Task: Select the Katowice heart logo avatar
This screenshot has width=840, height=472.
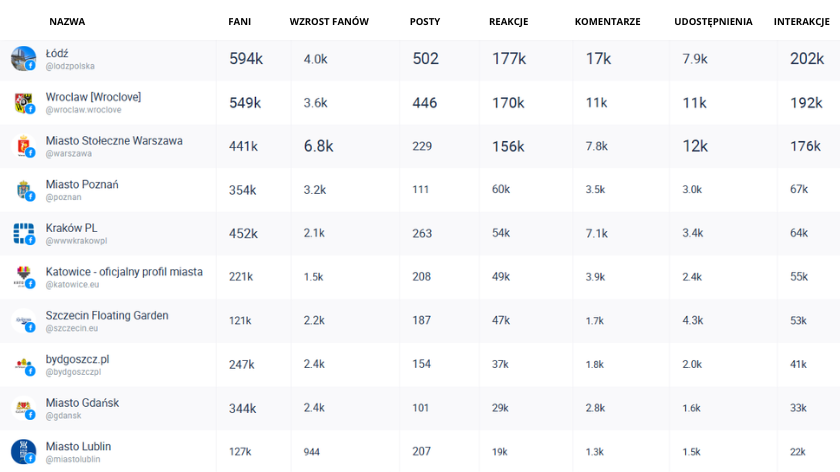Action: click(x=24, y=278)
